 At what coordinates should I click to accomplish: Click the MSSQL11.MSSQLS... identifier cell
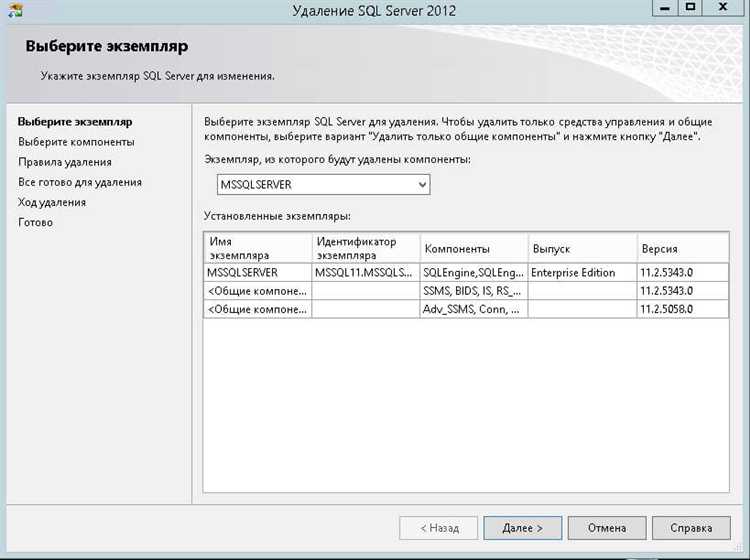pos(366,273)
